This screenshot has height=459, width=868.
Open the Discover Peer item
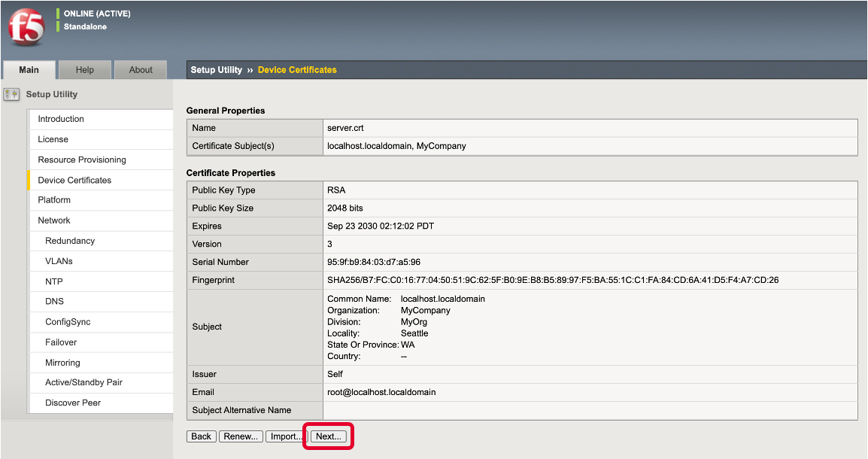tap(100, 403)
